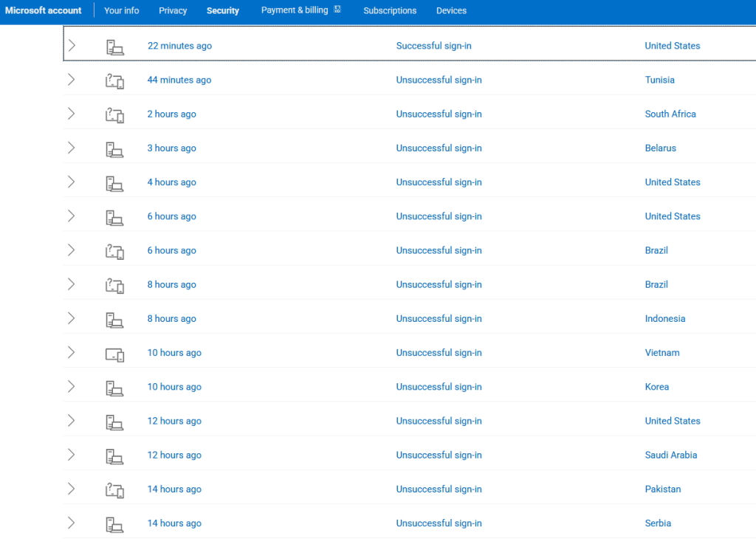
Task: Click the device icon in the Vietnam row
Action: 114,354
